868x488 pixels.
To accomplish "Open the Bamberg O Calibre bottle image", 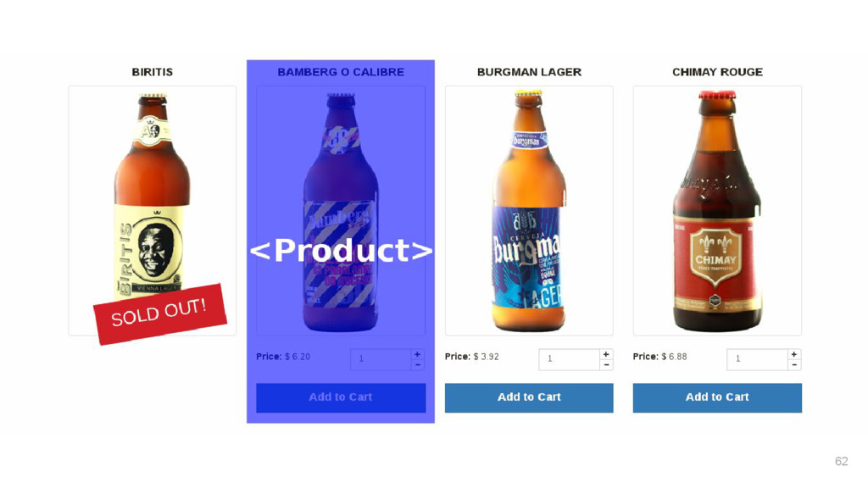I will (x=341, y=211).
